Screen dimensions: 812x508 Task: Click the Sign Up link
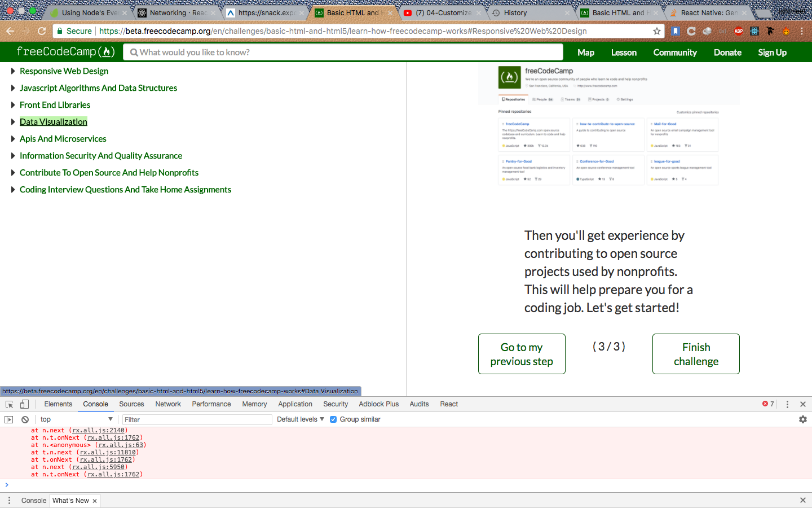[772, 52]
